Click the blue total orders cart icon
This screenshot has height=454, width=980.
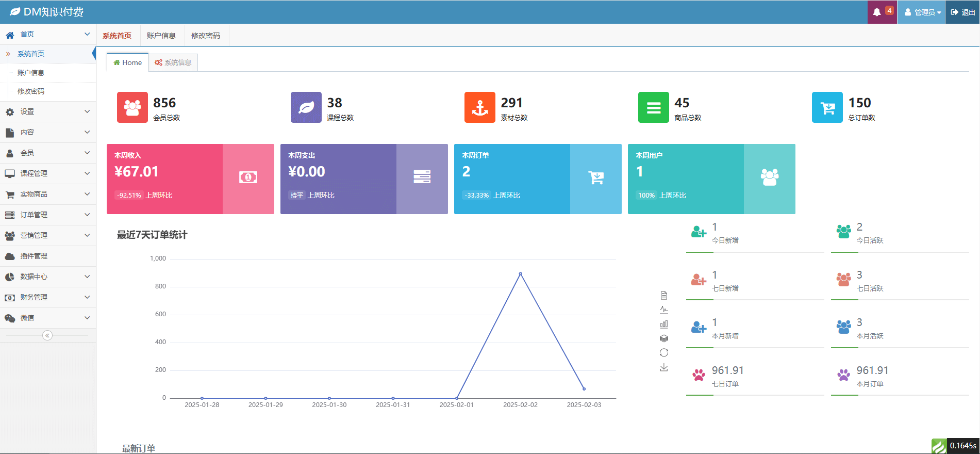827,107
